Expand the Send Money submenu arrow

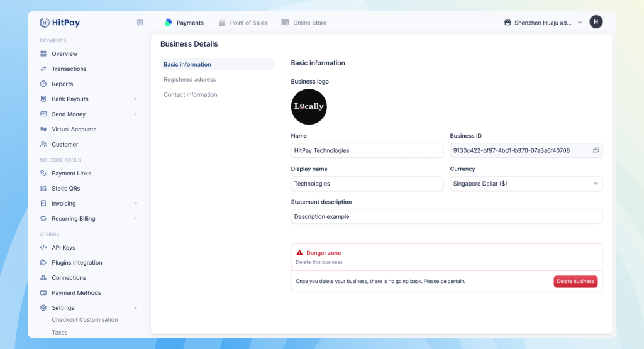[x=136, y=114]
